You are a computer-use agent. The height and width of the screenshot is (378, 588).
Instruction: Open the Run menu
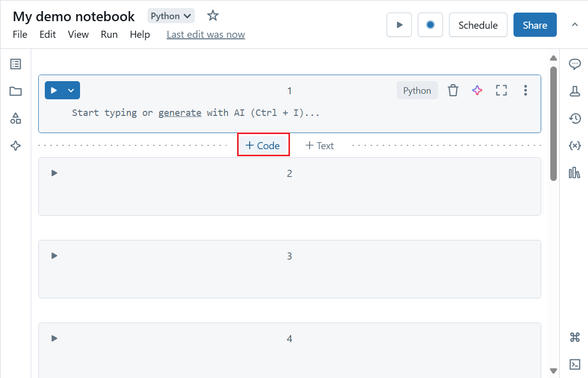point(109,34)
